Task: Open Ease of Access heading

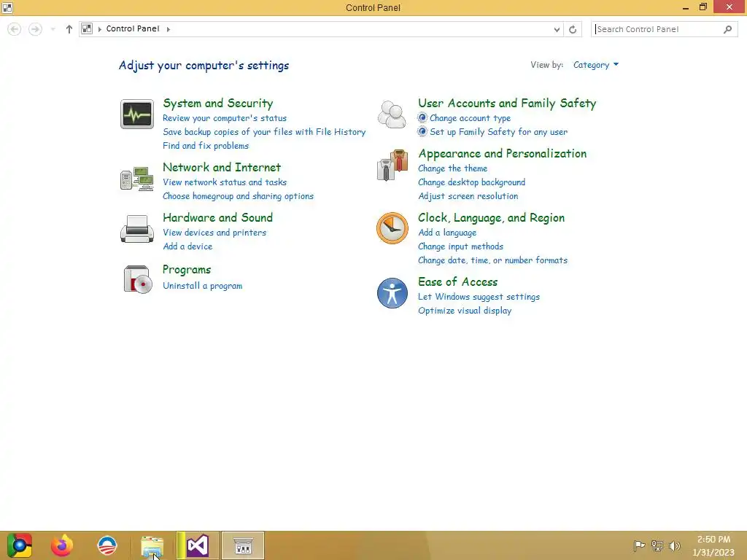Action: [x=457, y=281]
